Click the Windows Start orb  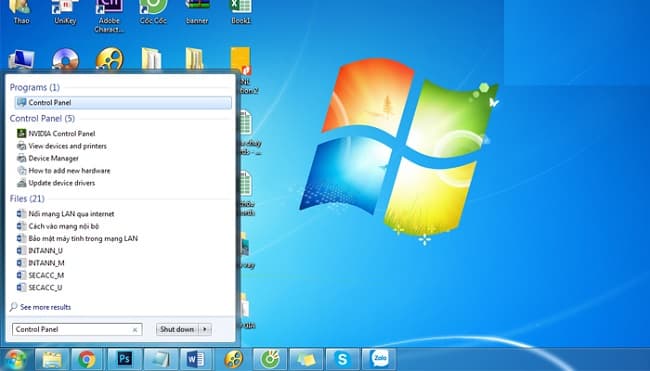pyautogui.click(x=15, y=359)
